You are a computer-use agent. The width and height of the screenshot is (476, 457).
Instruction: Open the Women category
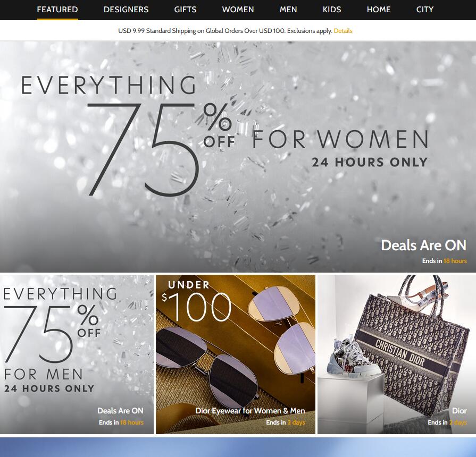(x=238, y=10)
